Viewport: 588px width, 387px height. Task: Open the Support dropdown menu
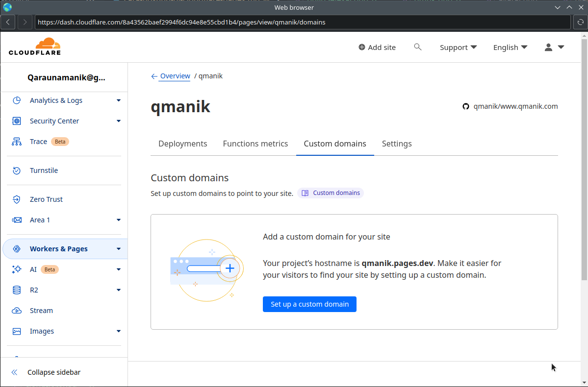coord(458,47)
